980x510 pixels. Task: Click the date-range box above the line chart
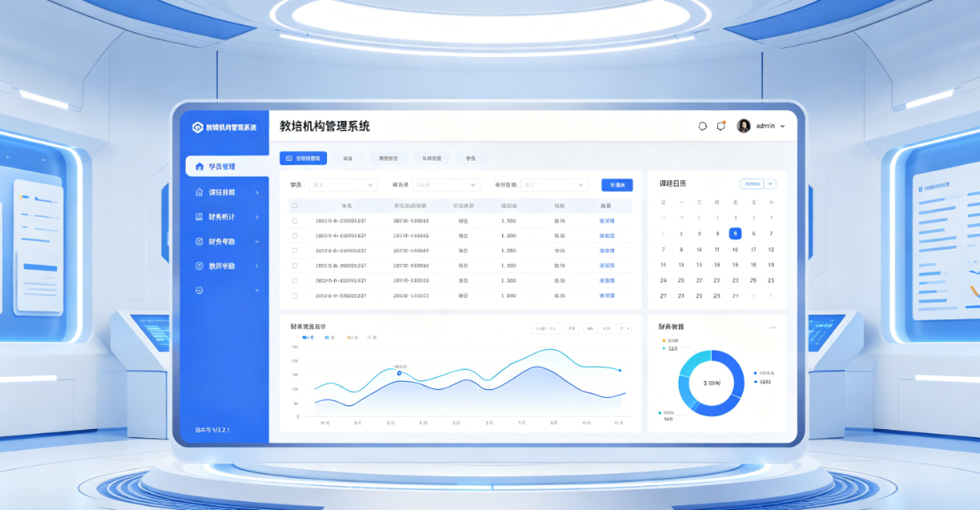546,328
